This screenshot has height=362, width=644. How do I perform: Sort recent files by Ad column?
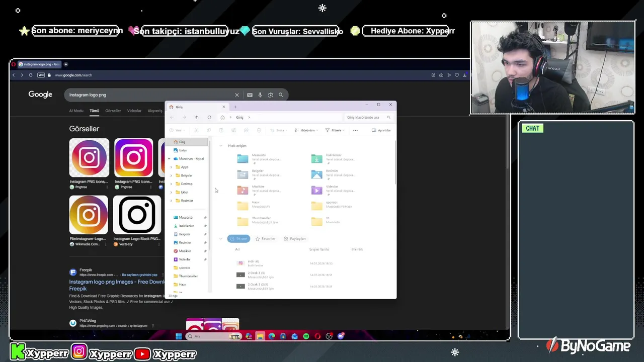(237, 249)
